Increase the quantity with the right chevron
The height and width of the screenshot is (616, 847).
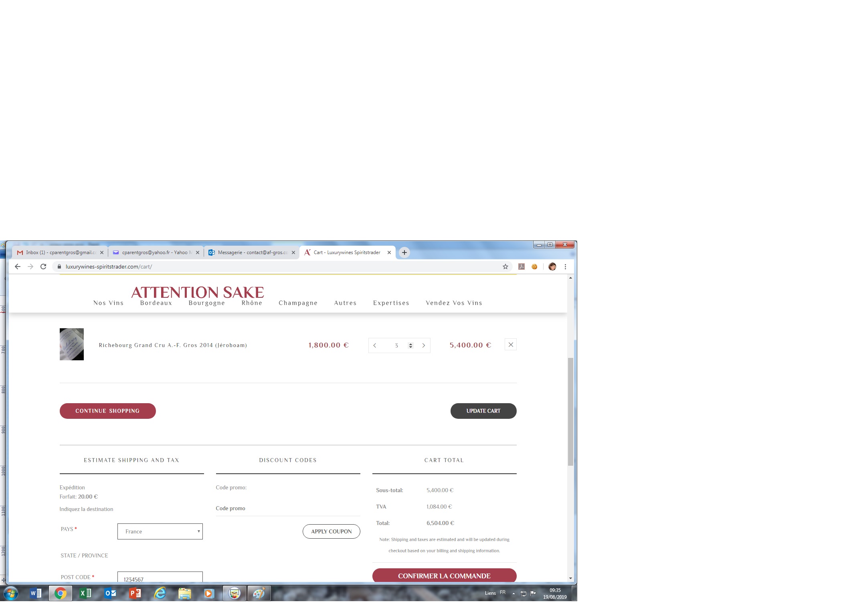pos(423,345)
